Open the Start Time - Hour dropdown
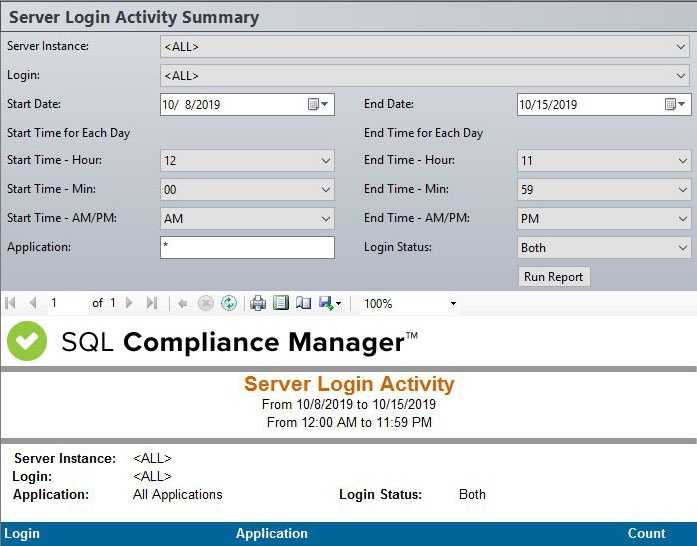The image size is (697, 546). [326, 160]
